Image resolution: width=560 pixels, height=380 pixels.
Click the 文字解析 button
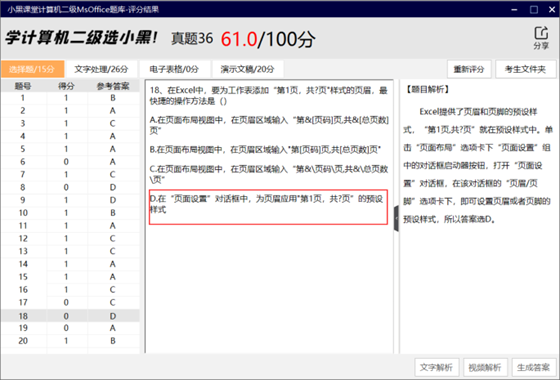pyautogui.click(x=436, y=368)
